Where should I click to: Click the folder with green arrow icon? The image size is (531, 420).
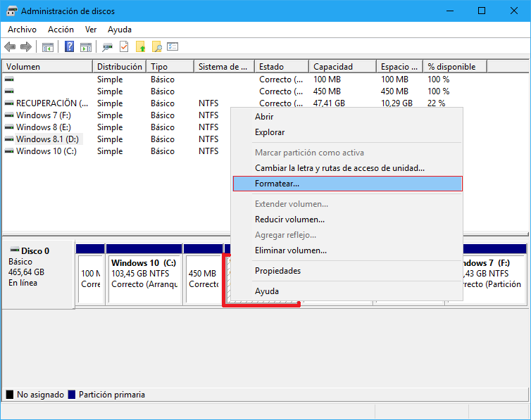141,46
